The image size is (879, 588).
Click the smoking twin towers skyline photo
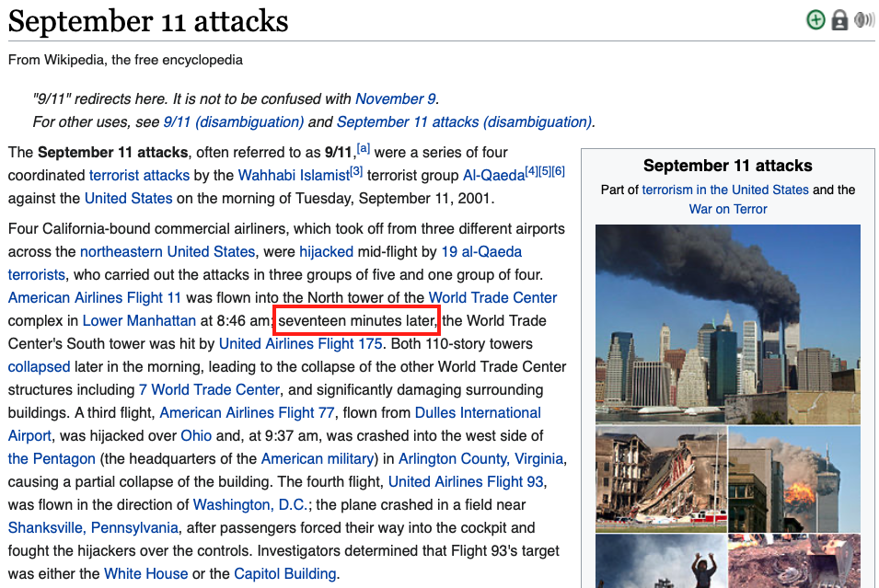(728, 324)
